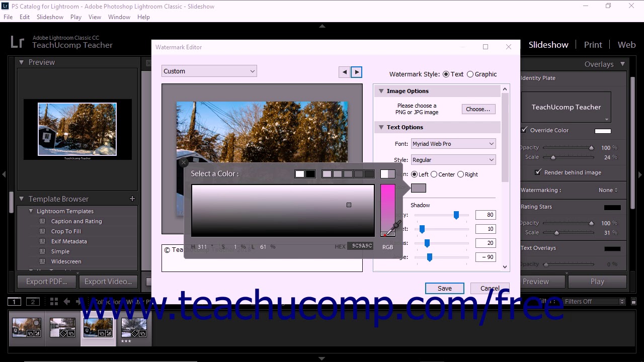This screenshot has height=362, width=644.
Task: Cancel the Watermark Editor dialog
Action: tap(490, 289)
